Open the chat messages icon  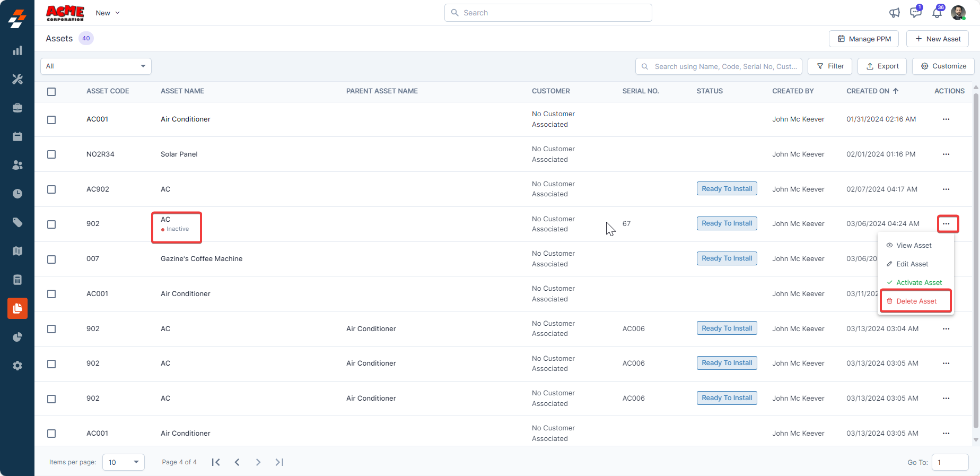(x=915, y=13)
